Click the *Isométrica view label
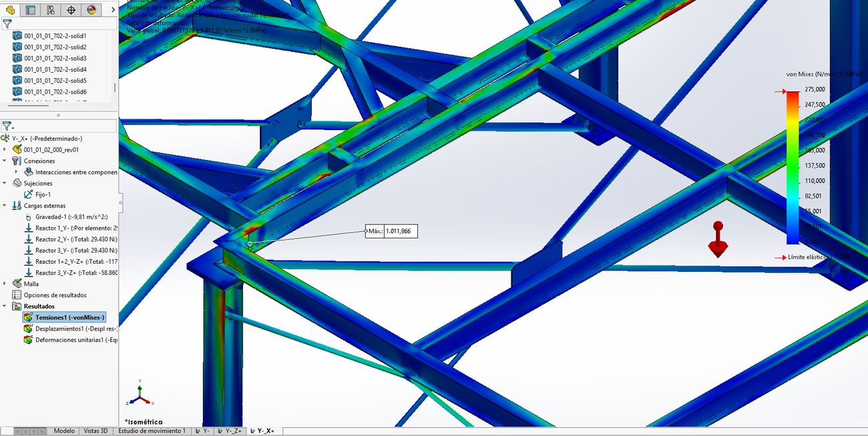 pyautogui.click(x=144, y=422)
